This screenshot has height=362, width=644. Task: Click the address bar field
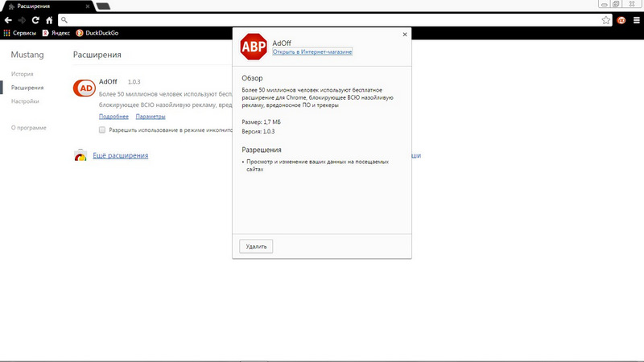[x=335, y=20]
